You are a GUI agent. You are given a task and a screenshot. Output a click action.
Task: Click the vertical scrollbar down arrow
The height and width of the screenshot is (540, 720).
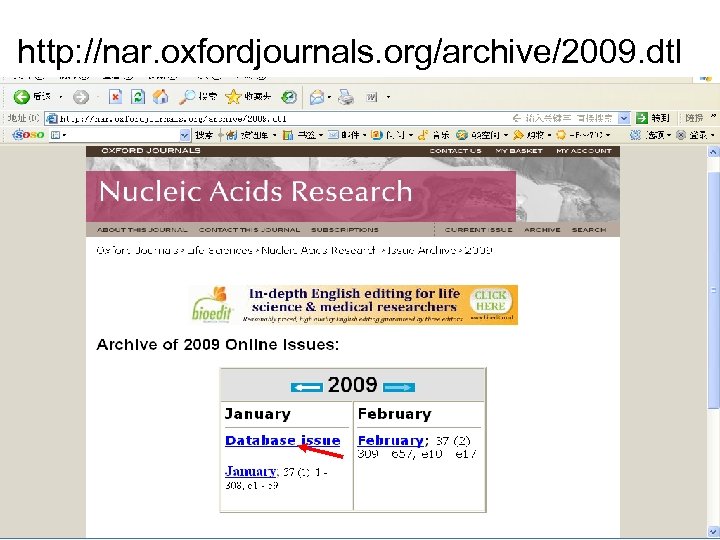(713, 532)
